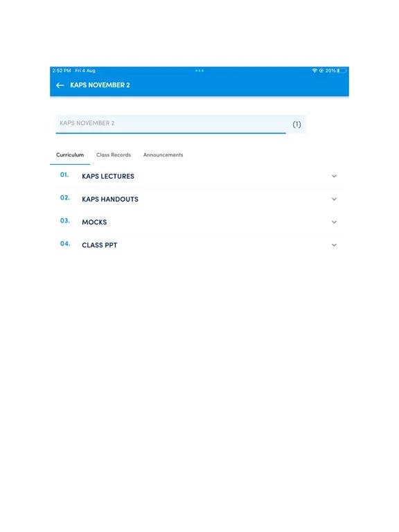399x532 pixels.
Task: Tap the back arrow icon
Action: pyautogui.click(x=60, y=85)
